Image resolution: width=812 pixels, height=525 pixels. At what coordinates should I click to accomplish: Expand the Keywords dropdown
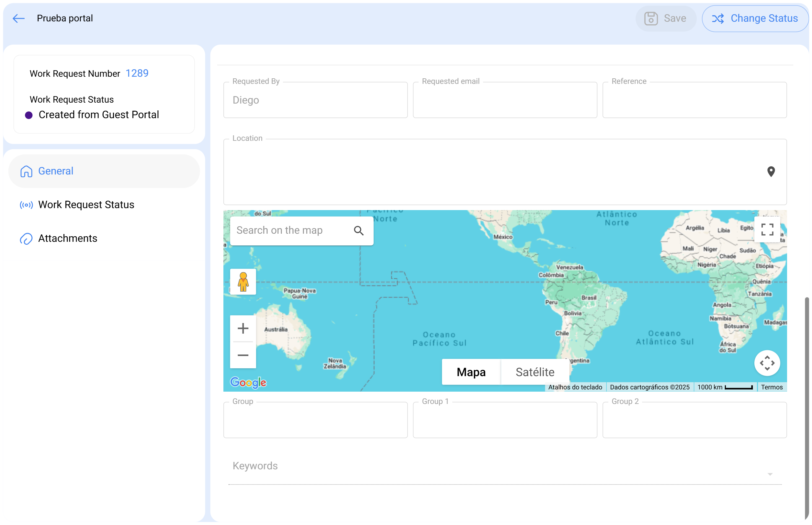tap(769, 474)
